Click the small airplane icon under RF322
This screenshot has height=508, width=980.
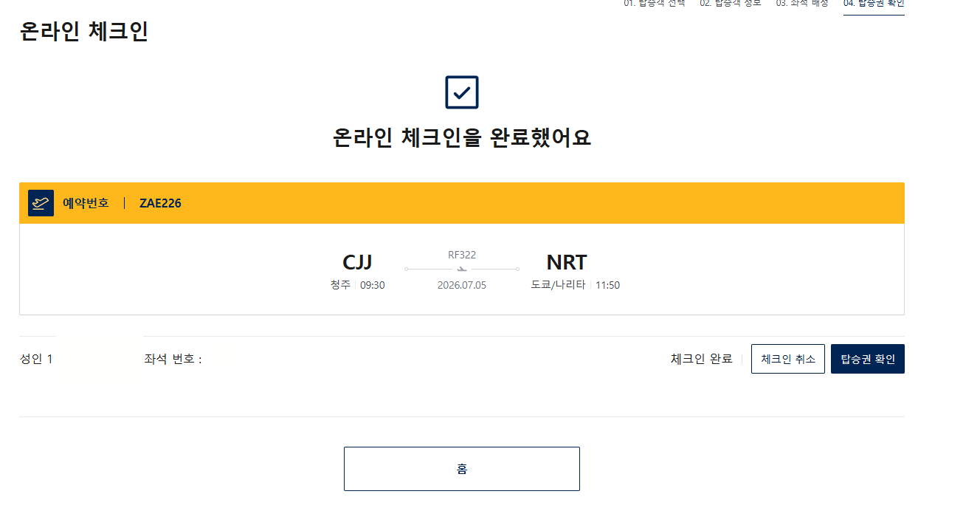[x=462, y=270]
